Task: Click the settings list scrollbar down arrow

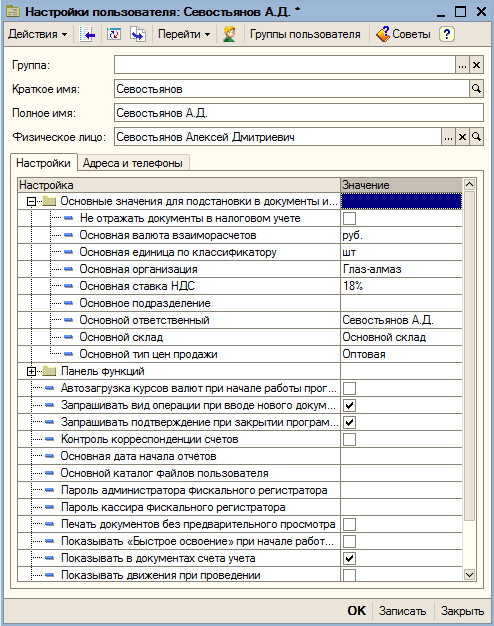Action: coord(469,575)
